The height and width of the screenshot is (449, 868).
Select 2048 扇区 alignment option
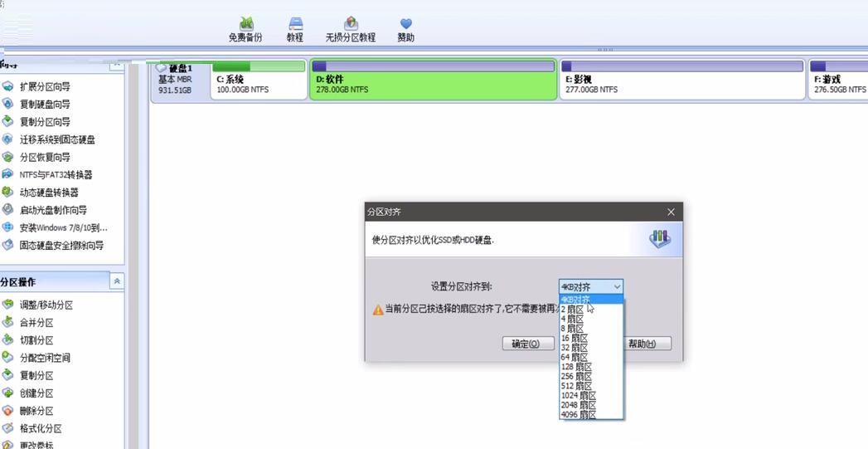click(591, 405)
